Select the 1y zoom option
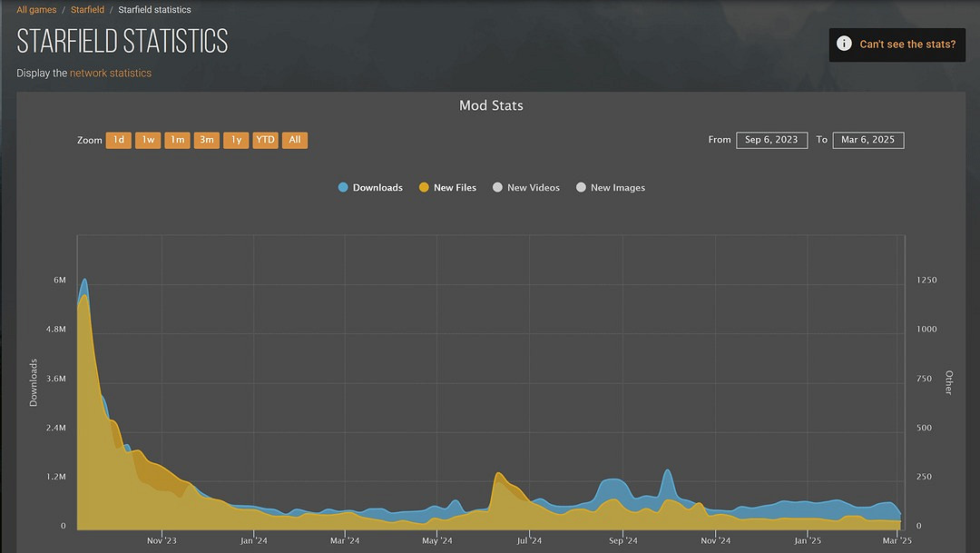The width and height of the screenshot is (980, 553). coord(236,140)
